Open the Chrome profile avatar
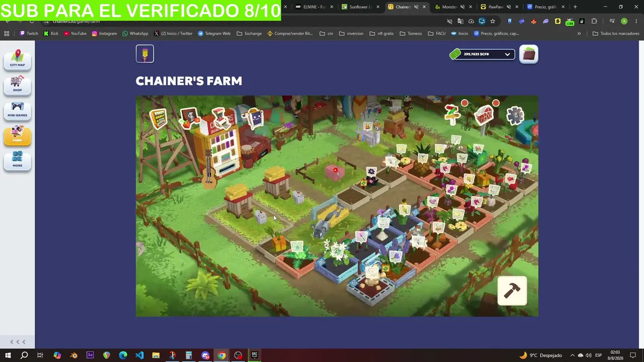 tap(624, 21)
